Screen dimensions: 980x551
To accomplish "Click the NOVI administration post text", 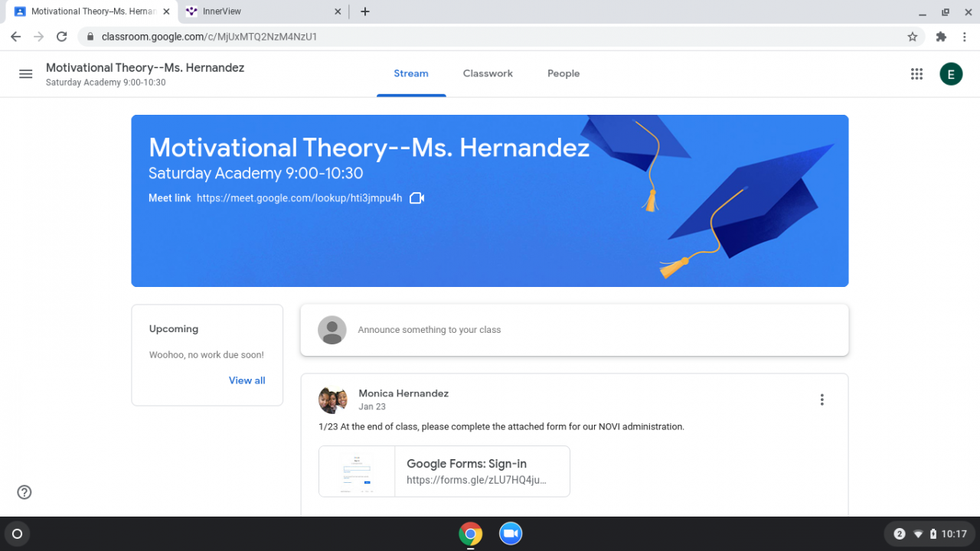I will click(x=501, y=427).
